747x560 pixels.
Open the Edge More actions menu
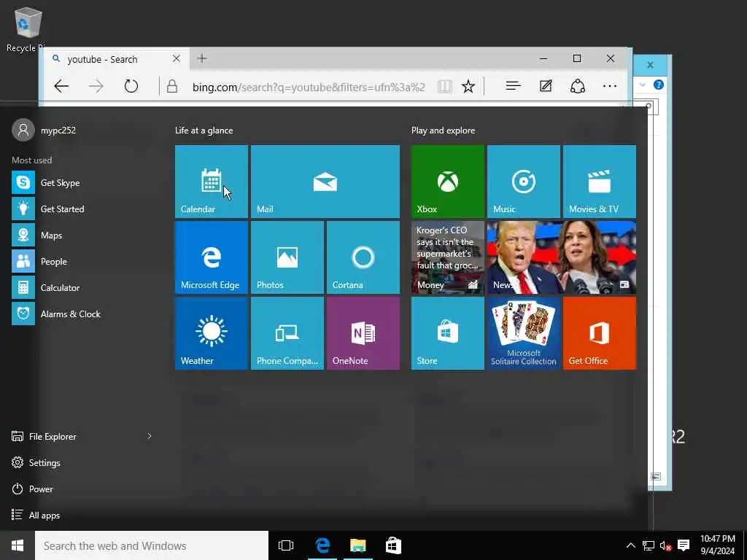(x=610, y=86)
